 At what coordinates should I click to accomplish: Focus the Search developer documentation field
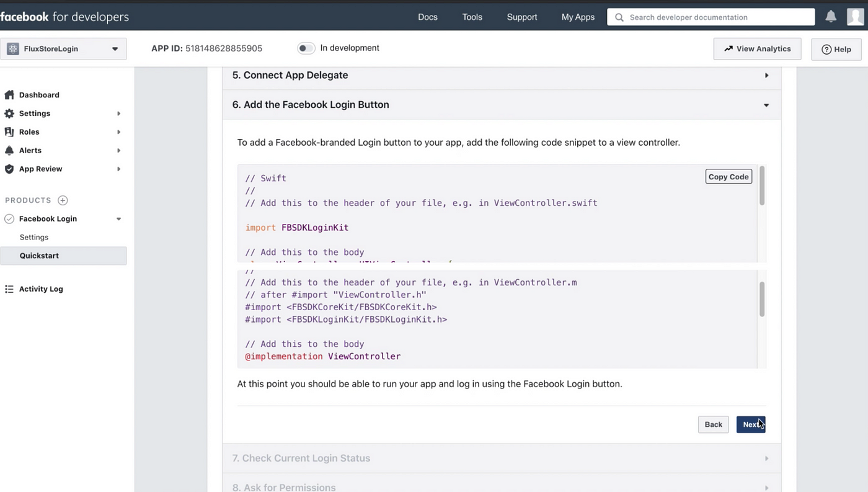click(711, 17)
